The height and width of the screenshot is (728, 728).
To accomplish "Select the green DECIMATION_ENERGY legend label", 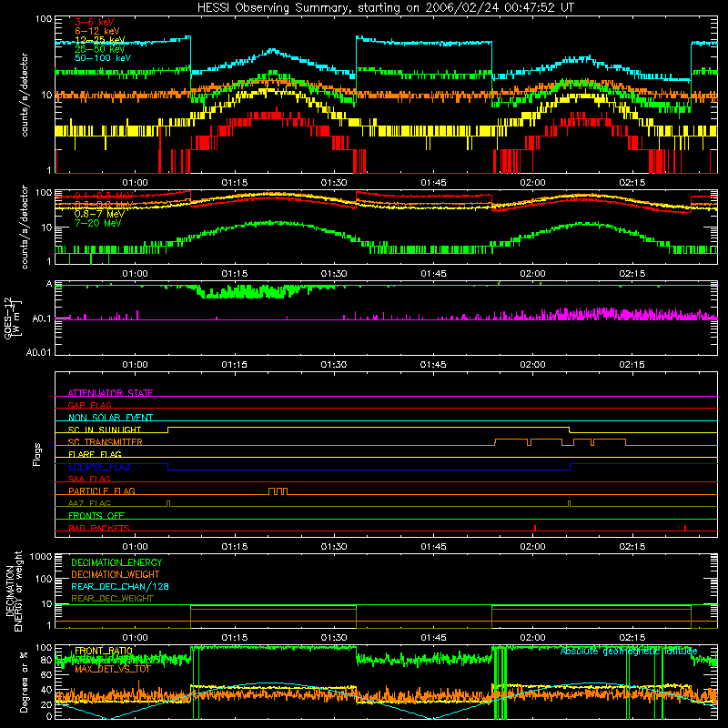I will (116, 562).
